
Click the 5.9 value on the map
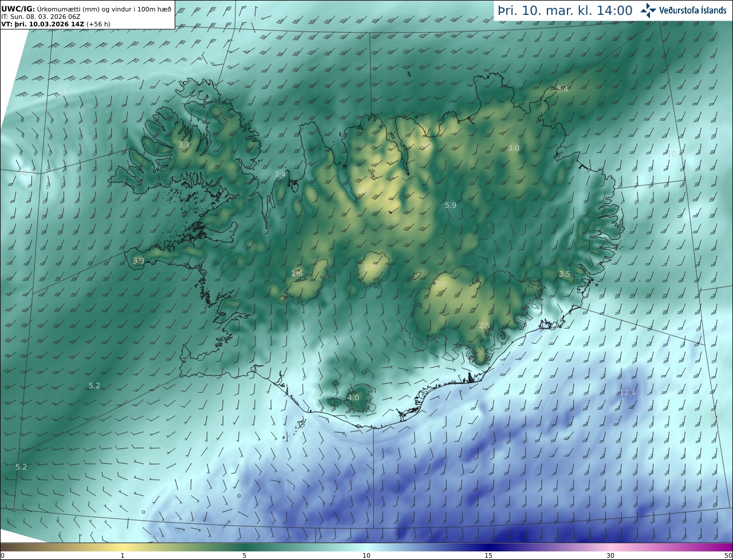click(x=451, y=205)
